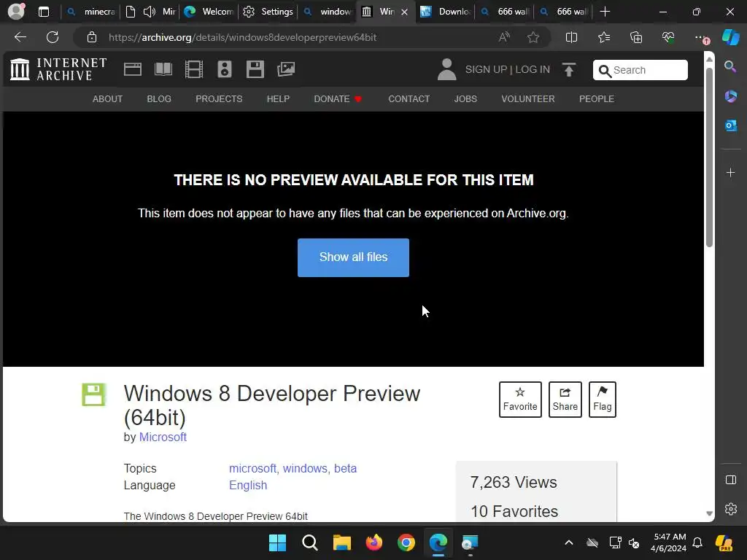The width and height of the screenshot is (747, 560).
Task: View site information lock icon
Action: pyautogui.click(x=92, y=37)
